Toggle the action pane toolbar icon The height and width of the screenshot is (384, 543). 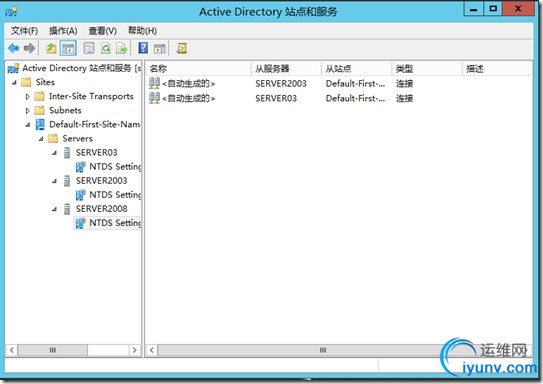pyautogui.click(x=160, y=48)
